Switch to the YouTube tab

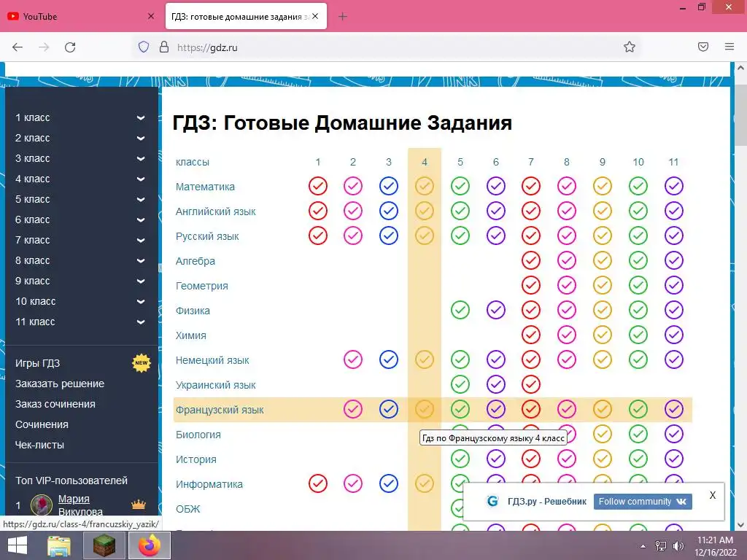(x=81, y=16)
